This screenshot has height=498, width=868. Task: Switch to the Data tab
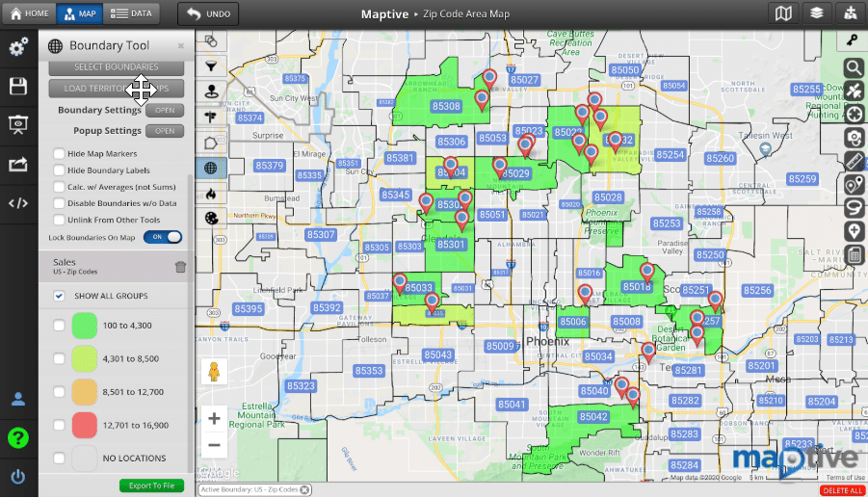tap(132, 13)
